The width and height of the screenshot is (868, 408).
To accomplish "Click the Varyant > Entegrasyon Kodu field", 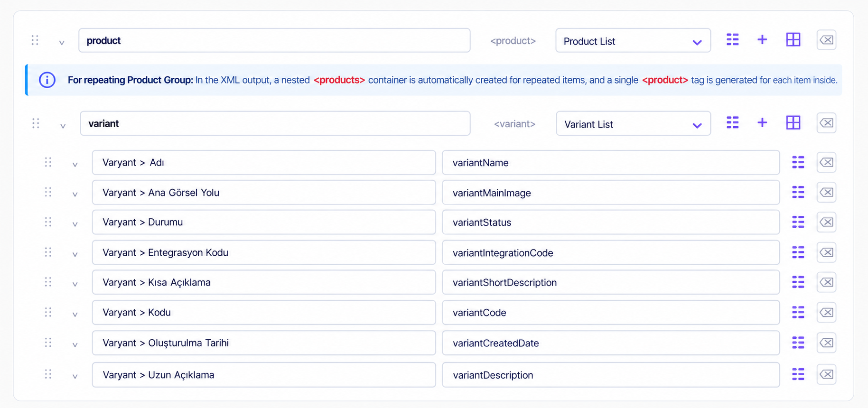I will point(264,252).
